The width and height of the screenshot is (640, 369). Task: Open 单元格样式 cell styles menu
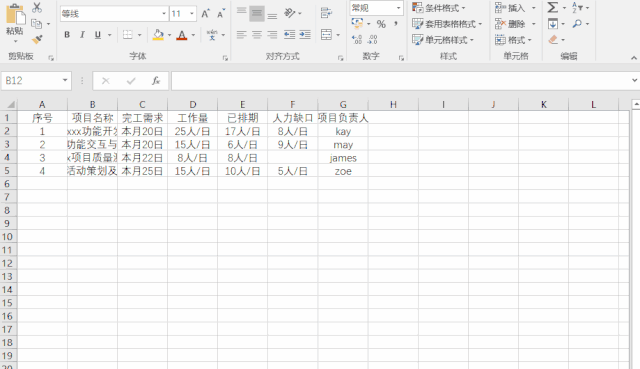[443, 40]
